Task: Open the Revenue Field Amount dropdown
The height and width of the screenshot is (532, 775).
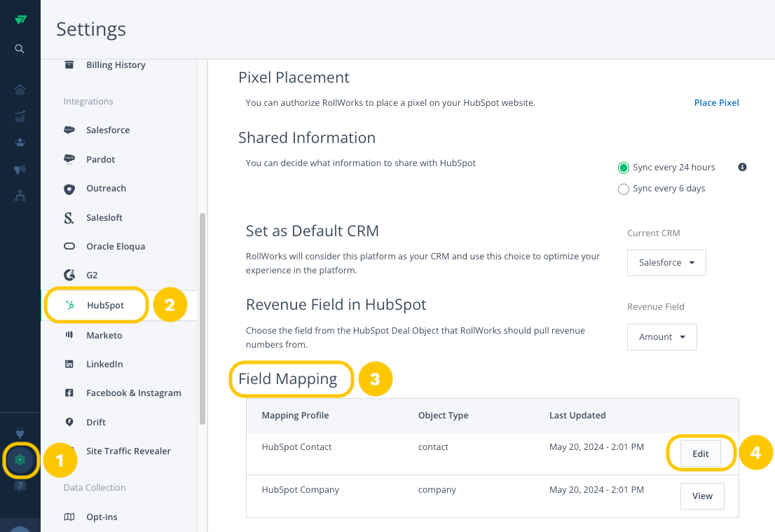Action: pos(661,336)
